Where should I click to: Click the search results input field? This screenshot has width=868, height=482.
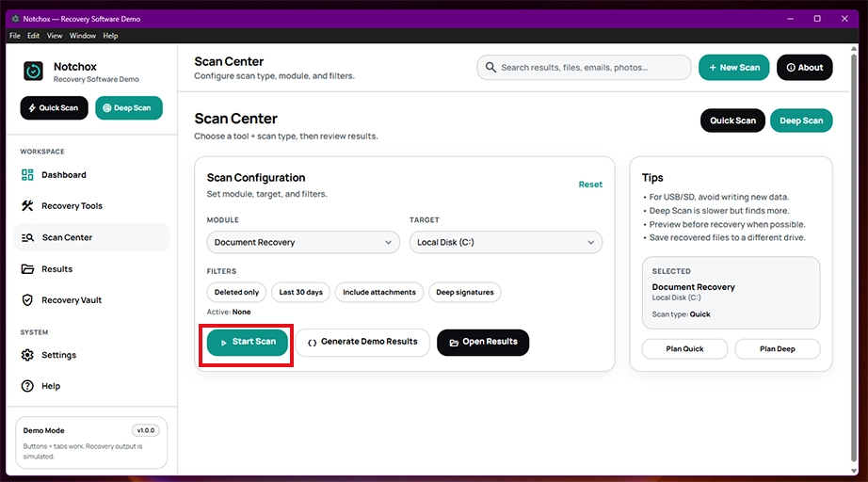584,68
